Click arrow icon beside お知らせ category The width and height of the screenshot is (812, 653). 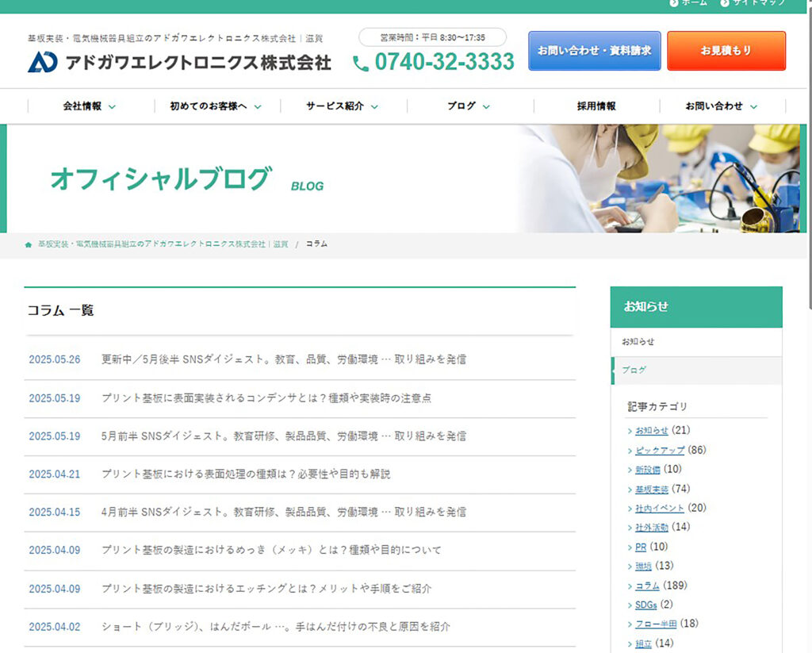pyautogui.click(x=630, y=431)
